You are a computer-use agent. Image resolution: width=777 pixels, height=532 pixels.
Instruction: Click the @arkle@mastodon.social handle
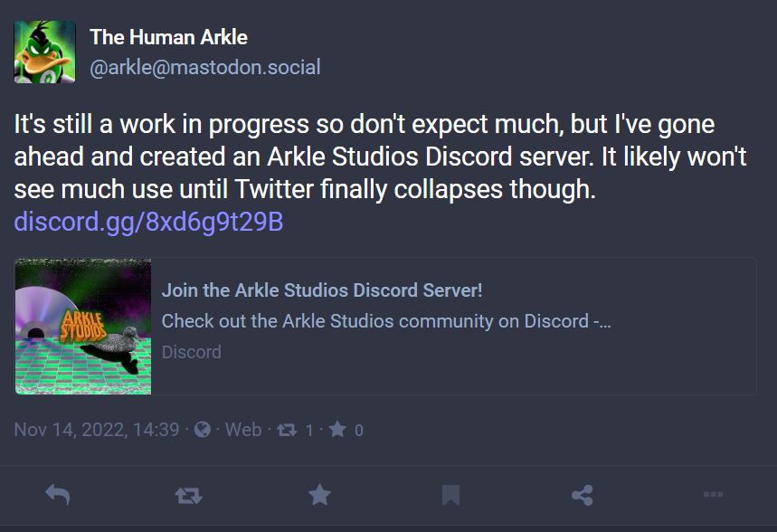(x=205, y=67)
